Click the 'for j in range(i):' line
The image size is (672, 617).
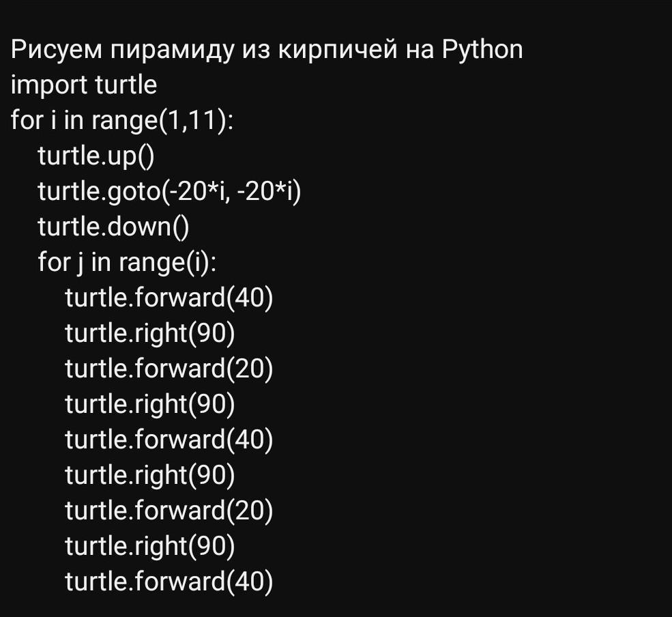pyautogui.click(x=128, y=262)
